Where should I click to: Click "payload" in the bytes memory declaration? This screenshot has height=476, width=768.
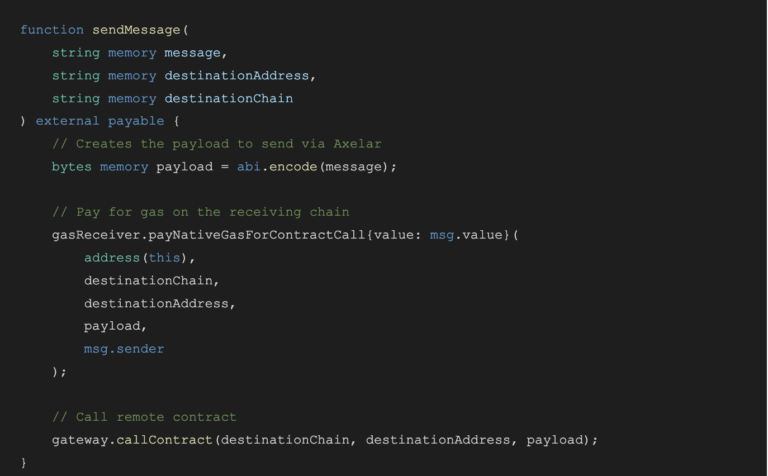tap(185, 167)
